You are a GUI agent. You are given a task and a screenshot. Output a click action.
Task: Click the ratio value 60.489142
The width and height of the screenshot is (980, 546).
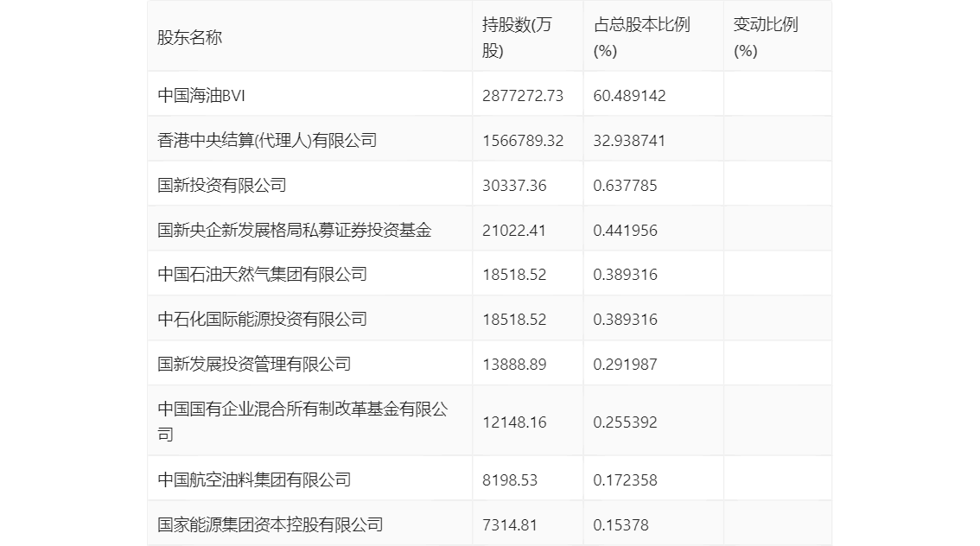click(x=629, y=96)
